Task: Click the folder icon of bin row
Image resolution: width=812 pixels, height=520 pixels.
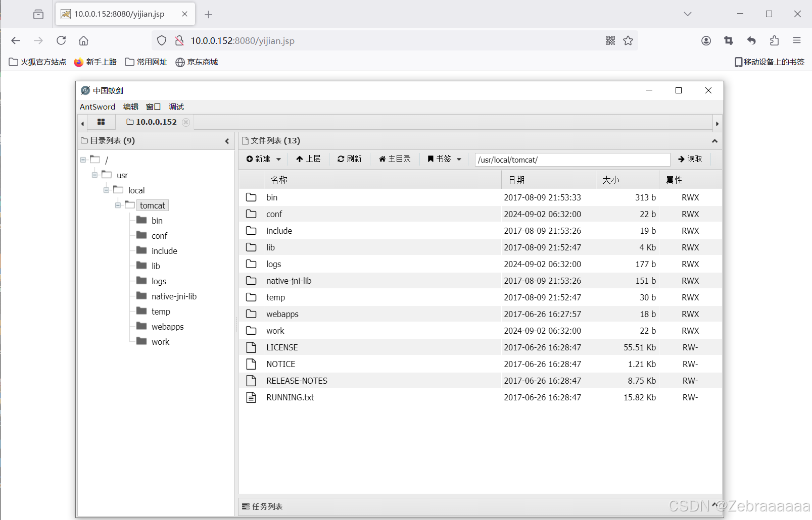Action: pos(251,197)
